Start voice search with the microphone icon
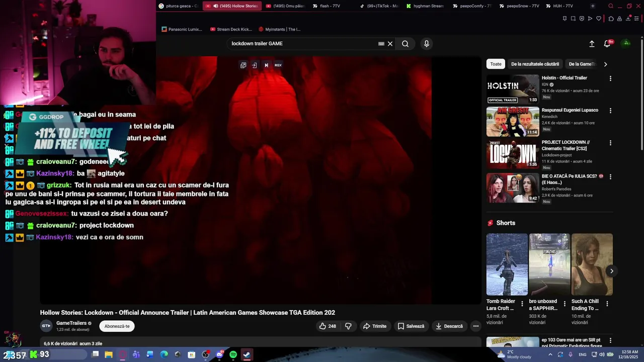 pyautogui.click(x=427, y=44)
